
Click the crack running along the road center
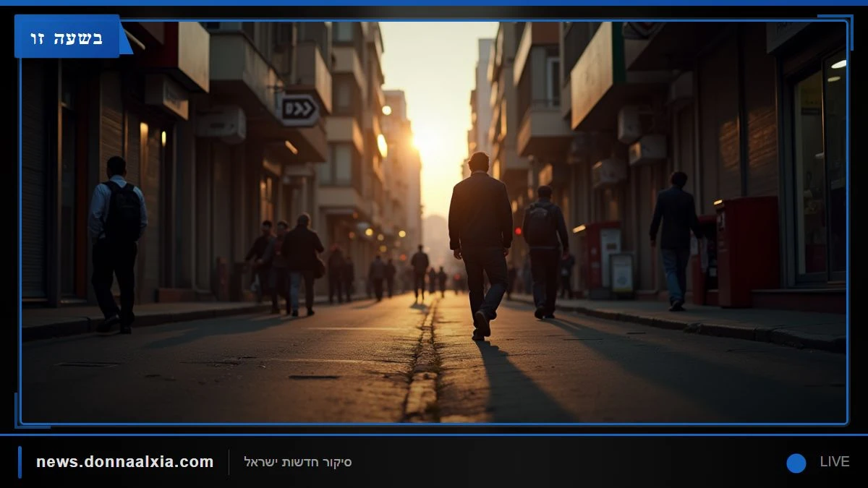(425, 361)
